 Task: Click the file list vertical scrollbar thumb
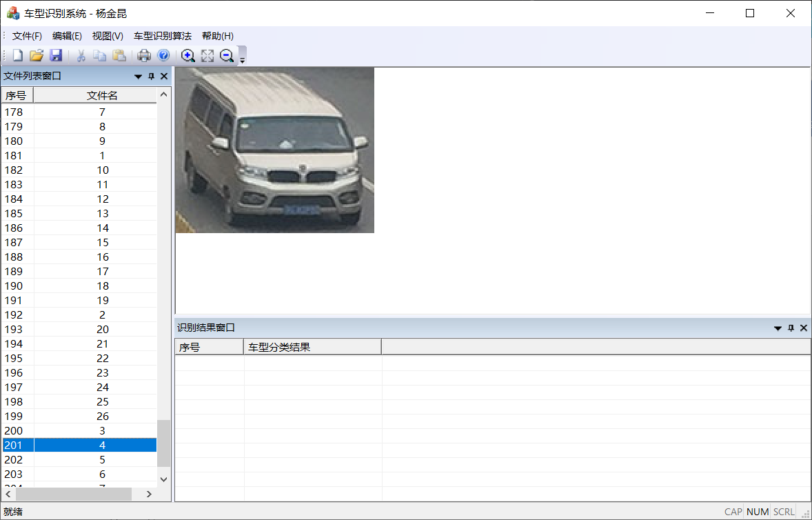[x=163, y=443]
